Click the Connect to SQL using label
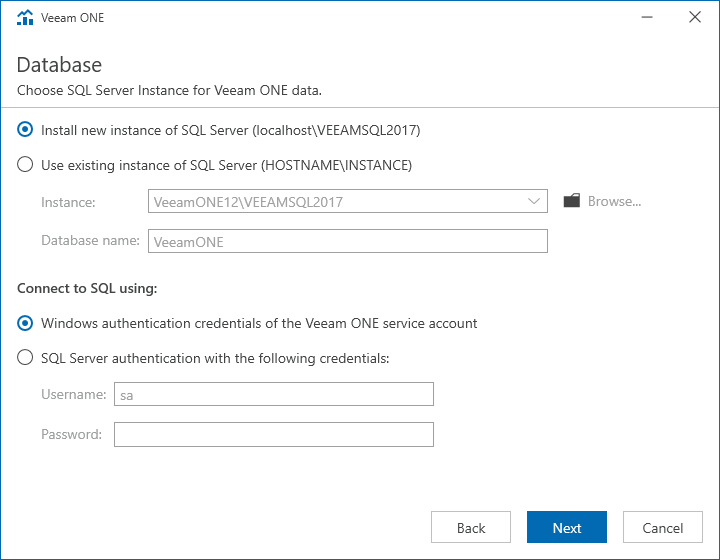Image resolution: width=720 pixels, height=560 pixels. pos(87,288)
